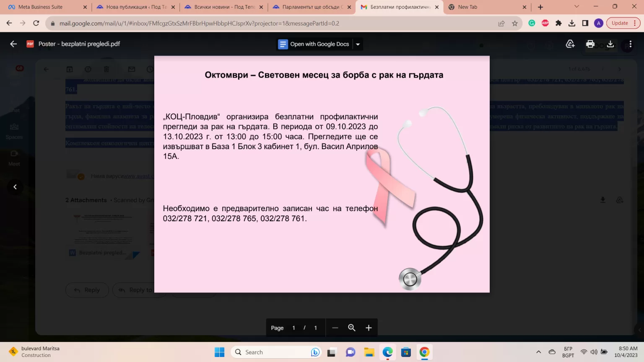Print the PDF document

pos(590,44)
